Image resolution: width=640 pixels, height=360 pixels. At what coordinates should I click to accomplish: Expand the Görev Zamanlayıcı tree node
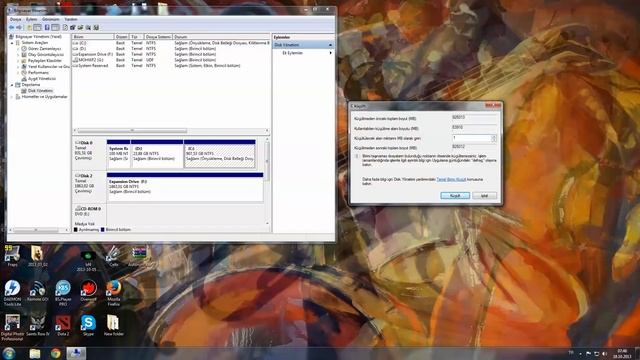(x=18, y=49)
